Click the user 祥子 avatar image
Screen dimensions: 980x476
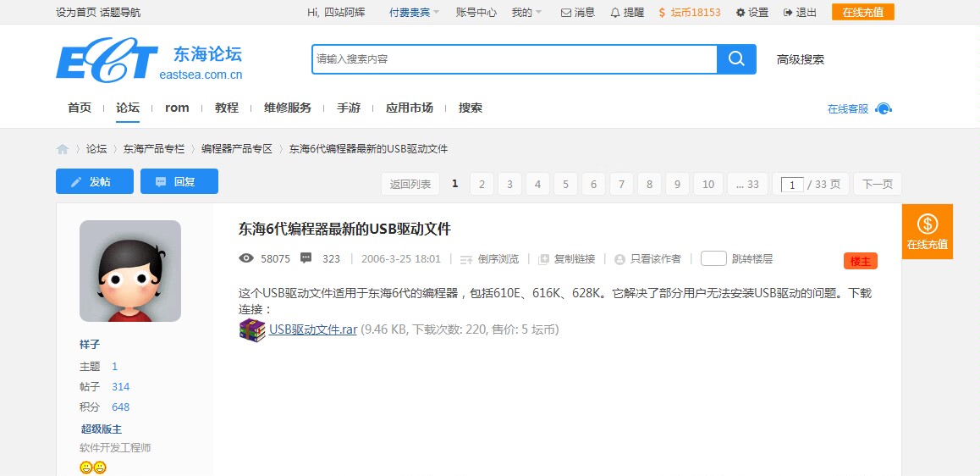tap(130, 271)
